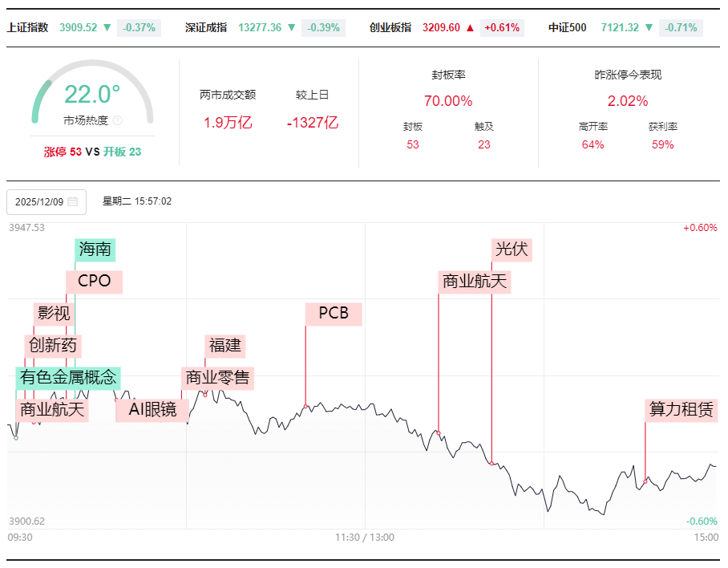
Task: Click the down arrow next to 上证指数 value
Action: pos(107,27)
